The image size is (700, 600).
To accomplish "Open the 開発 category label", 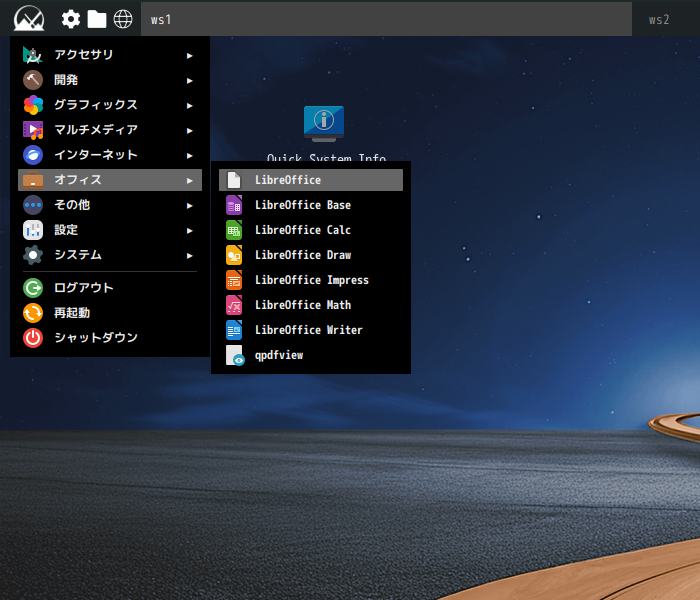I will [x=66, y=80].
